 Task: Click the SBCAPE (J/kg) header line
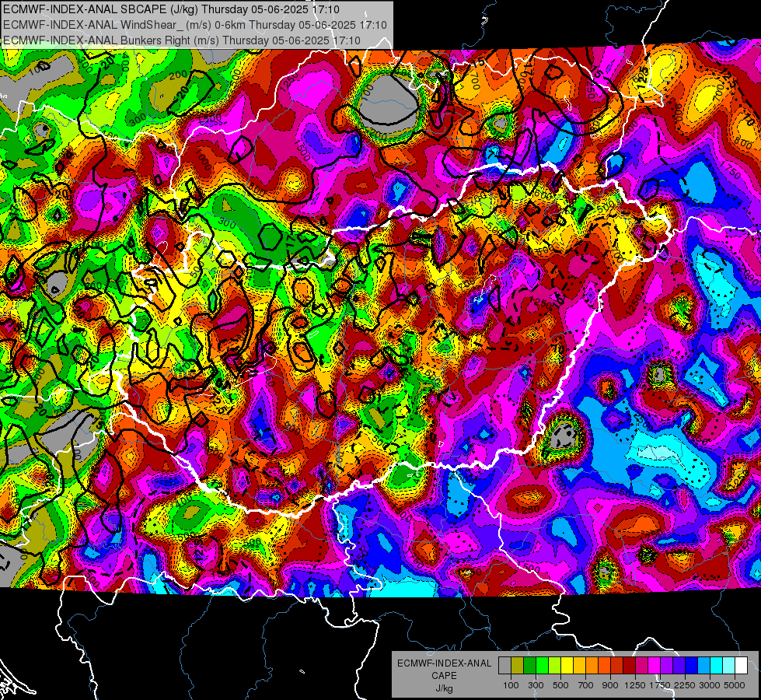pos(171,9)
